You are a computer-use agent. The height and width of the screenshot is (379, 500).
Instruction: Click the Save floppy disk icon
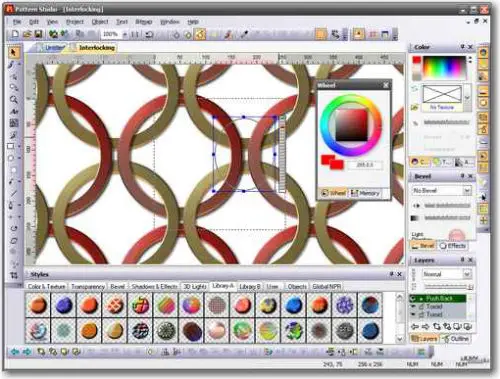(38, 34)
